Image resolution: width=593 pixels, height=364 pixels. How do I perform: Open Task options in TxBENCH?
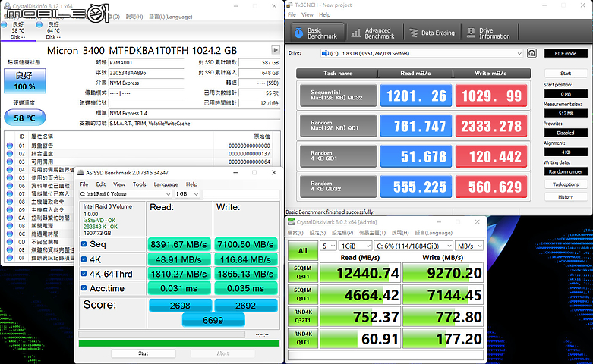click(566, 184)
